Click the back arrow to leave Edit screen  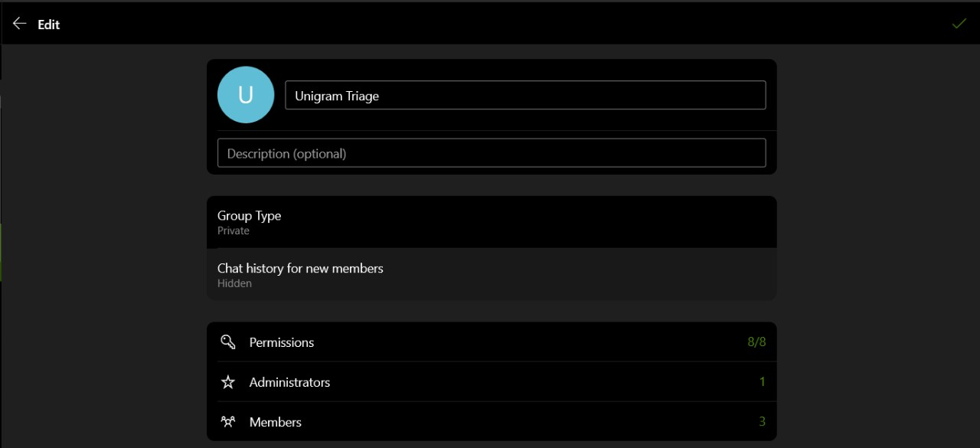pyautogui.click(x=19, y=22)
